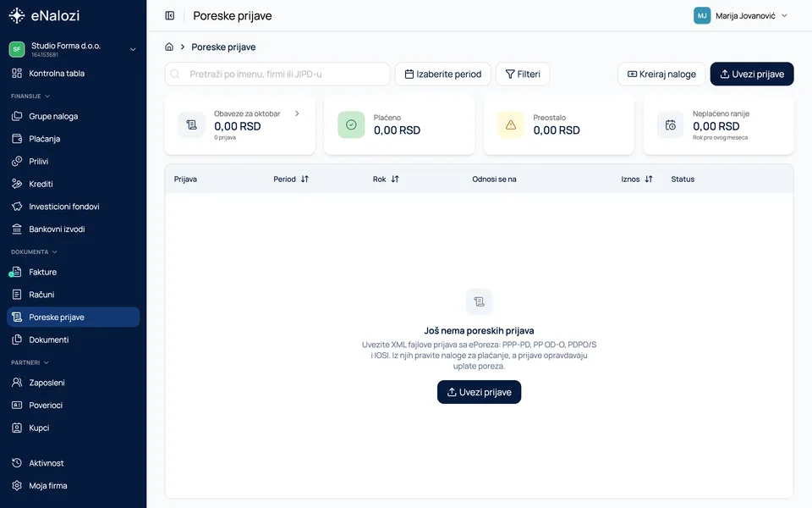Open the Izaberite period picker
812x508 pixels.
(x=442, y=75)
